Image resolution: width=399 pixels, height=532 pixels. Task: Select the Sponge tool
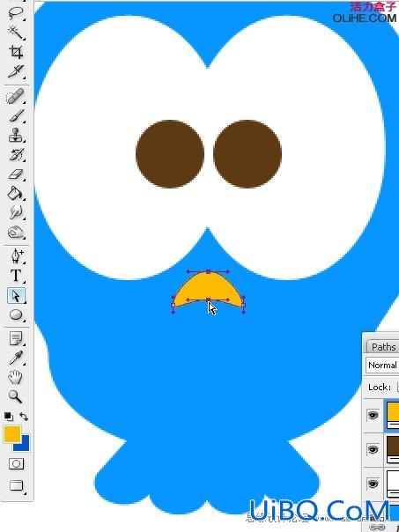[x=16, y=232]
